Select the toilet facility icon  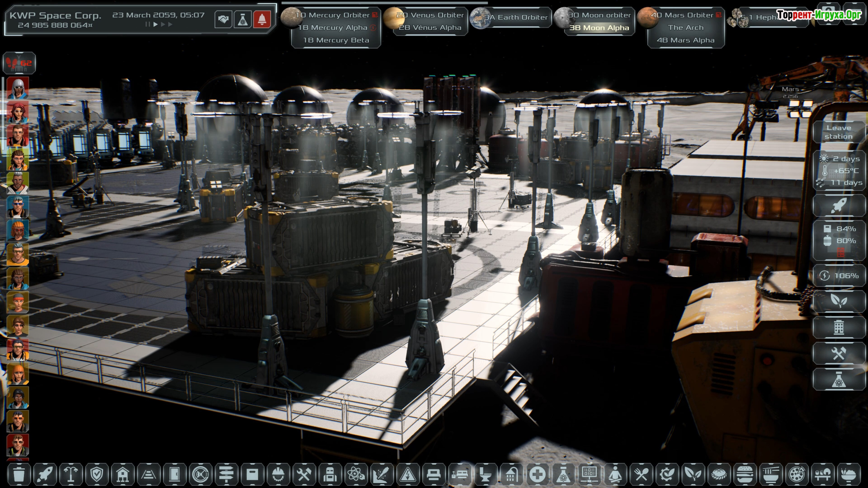click(x=485, y=474)
